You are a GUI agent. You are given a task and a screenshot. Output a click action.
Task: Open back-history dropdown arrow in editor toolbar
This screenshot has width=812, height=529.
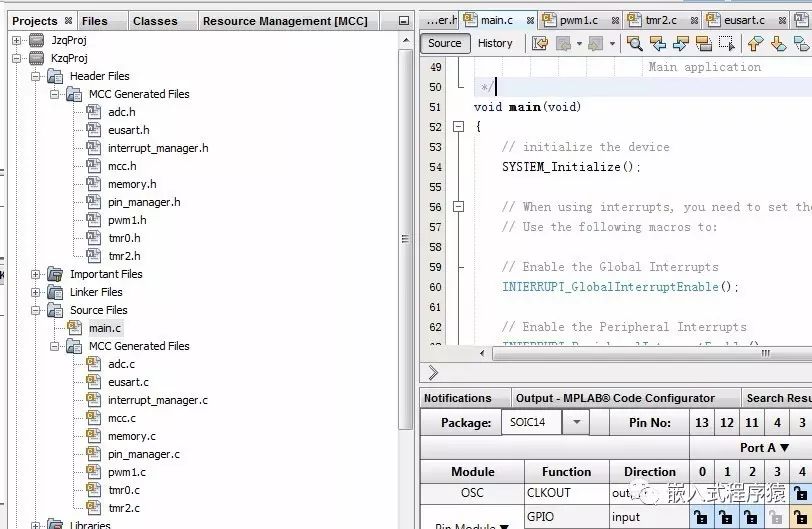(579, 43)
